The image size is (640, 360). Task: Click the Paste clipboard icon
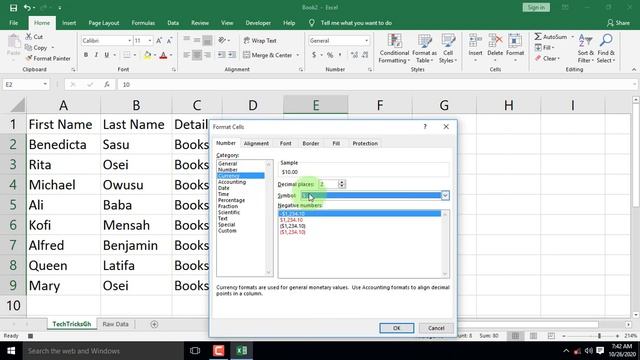13,42
